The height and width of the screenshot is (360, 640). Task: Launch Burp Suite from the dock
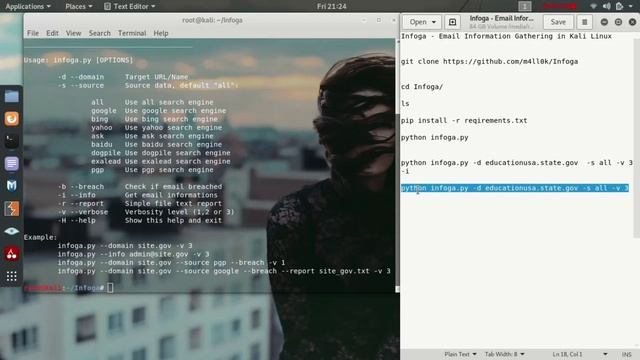click(11, 209)
